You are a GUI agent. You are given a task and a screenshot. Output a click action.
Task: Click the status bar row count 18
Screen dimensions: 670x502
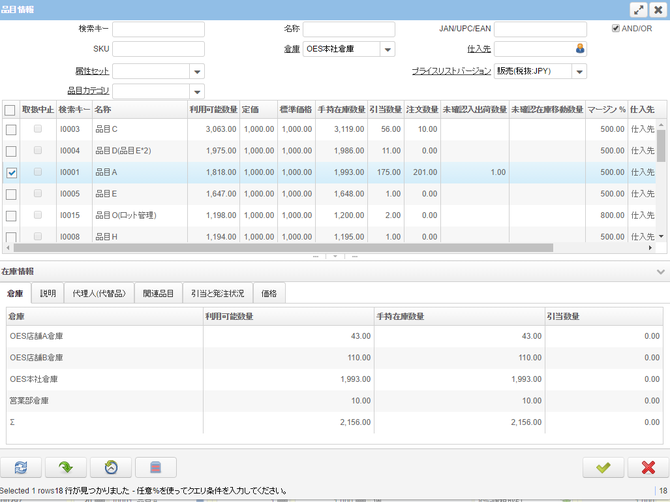point(663,491)
